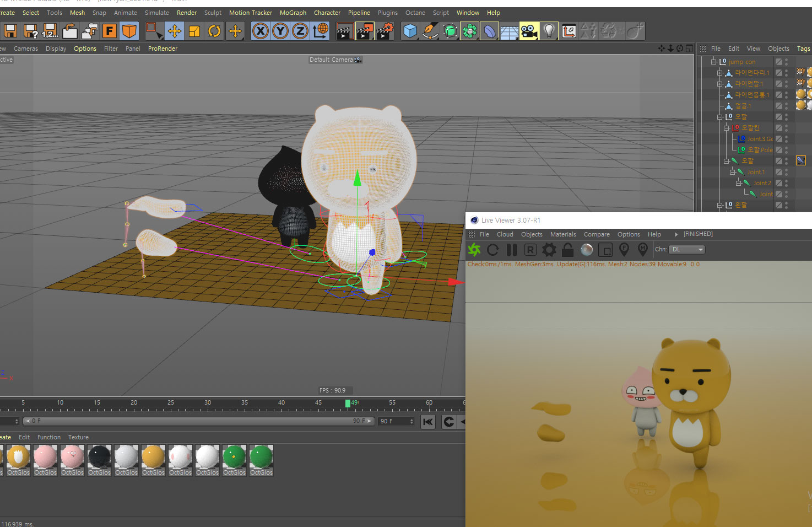Click the render region R button

[530, 250]
